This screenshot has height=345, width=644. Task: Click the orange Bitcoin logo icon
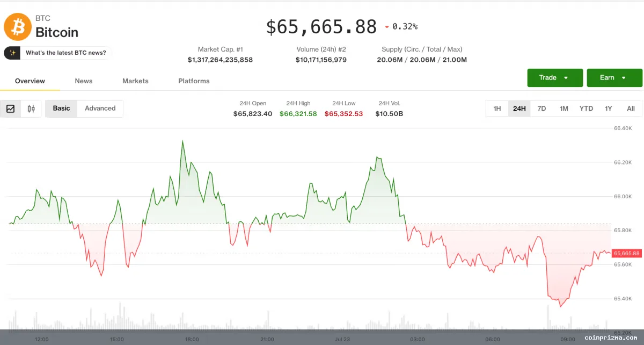18,26
